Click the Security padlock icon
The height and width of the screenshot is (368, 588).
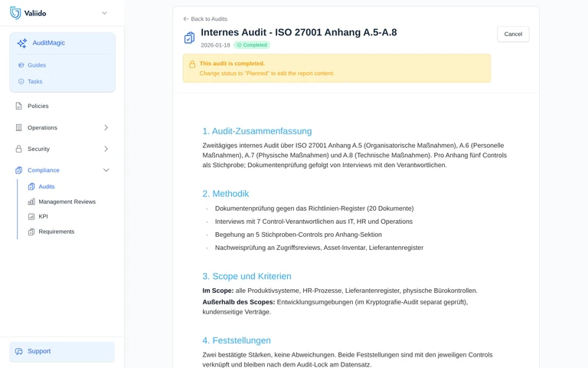pyautogui.click(x=18, y=149)
